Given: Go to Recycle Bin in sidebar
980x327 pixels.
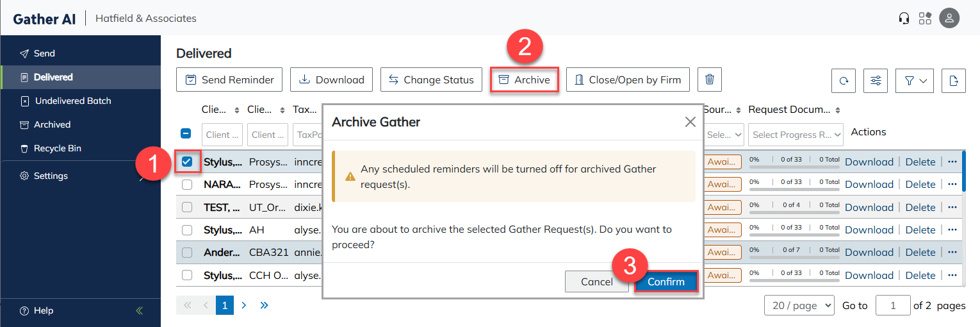Looking at the screenshot, I should 57,148.
